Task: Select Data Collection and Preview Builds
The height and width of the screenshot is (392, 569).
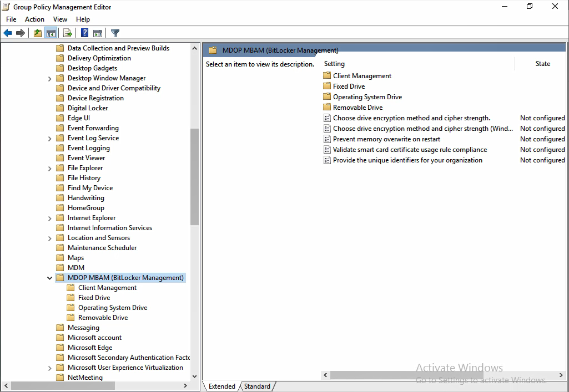Action: pos(118,48)
